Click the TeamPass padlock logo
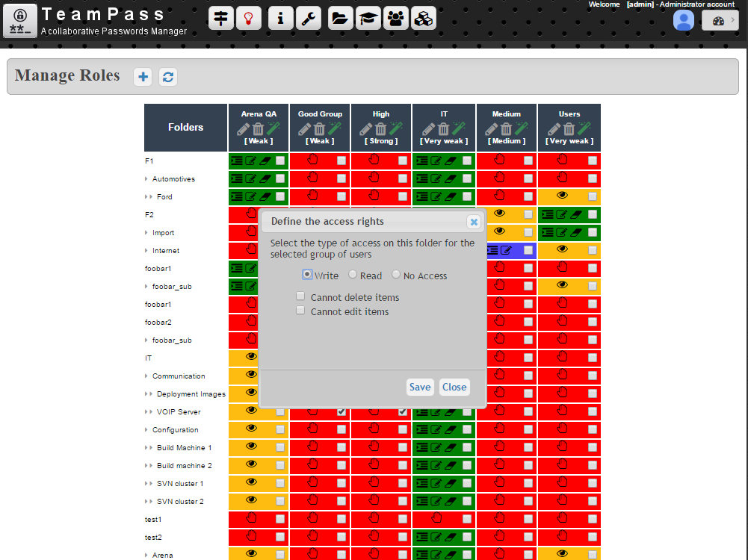Viewport: 748px width, 560px height. 20,21
